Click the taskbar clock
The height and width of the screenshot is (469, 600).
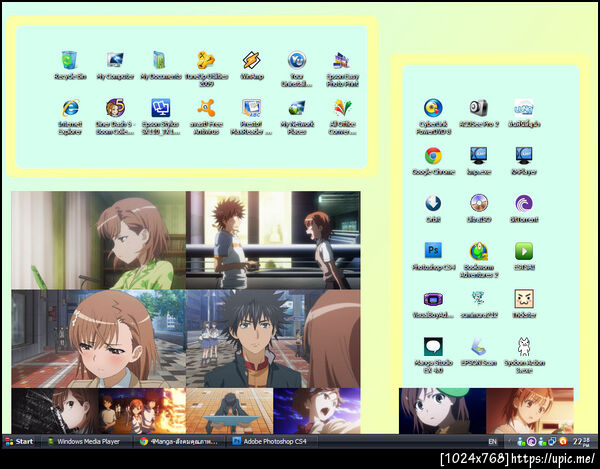coord(581,441)
